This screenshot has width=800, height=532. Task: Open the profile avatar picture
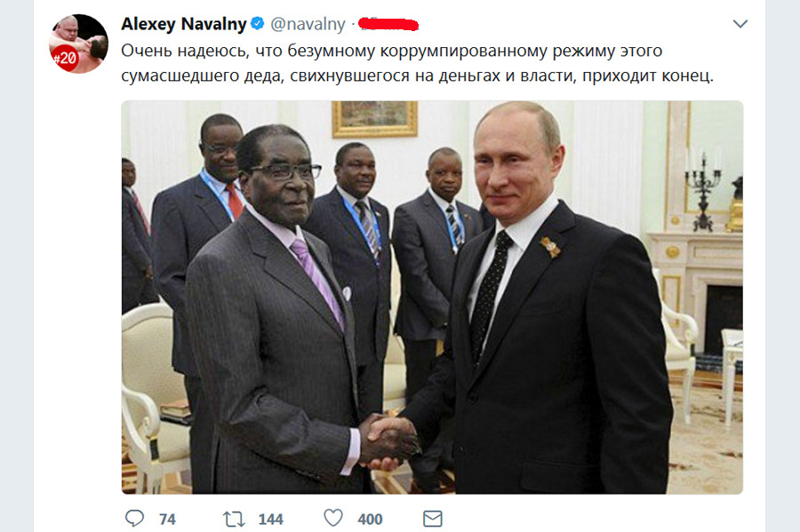tap(78, 44)
